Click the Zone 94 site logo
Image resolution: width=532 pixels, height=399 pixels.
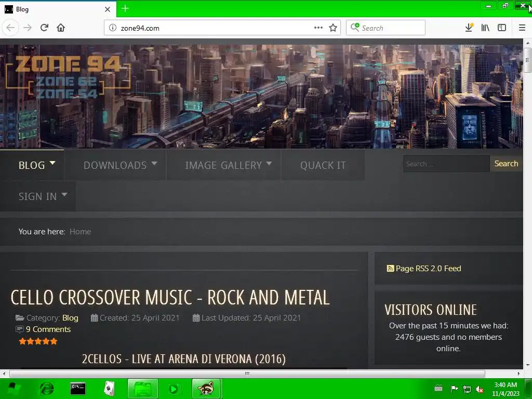tap(68, 77)
